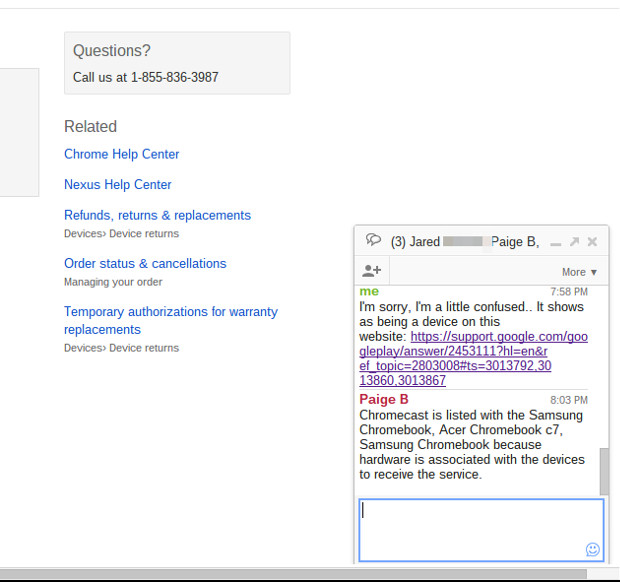Image resolution: width=620 pixels, height=582 pixels.
Task: Click the Call us phone number text
Action: coord(145,77)
